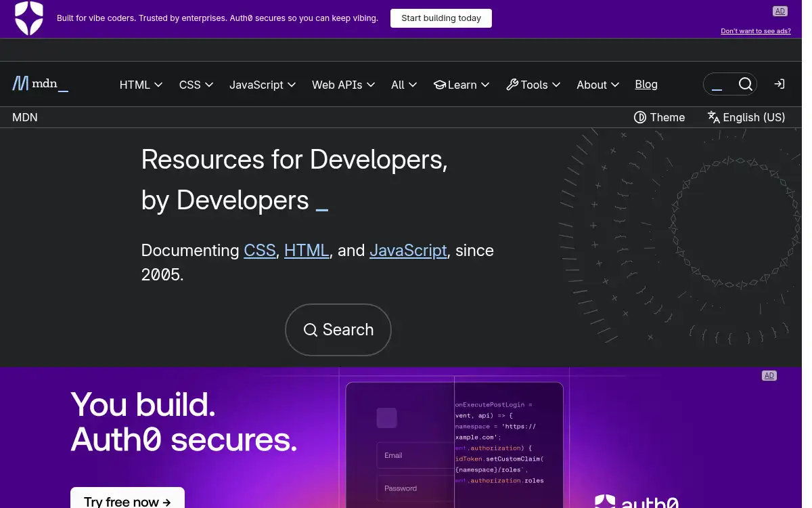The width and height of the screenshot is (812, 508).
Task: Click the Try free now button
Action: pos(127,499)
